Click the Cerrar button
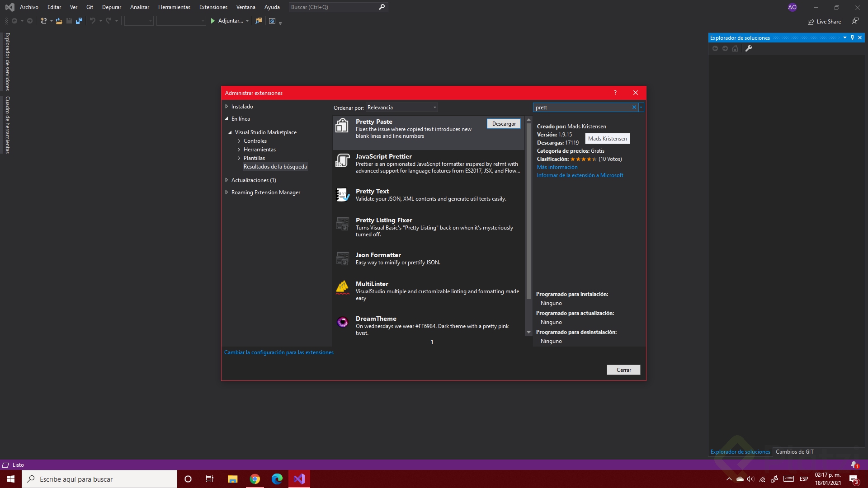Image resolution: width=868 pixels, height=488 pixels. 623,370
